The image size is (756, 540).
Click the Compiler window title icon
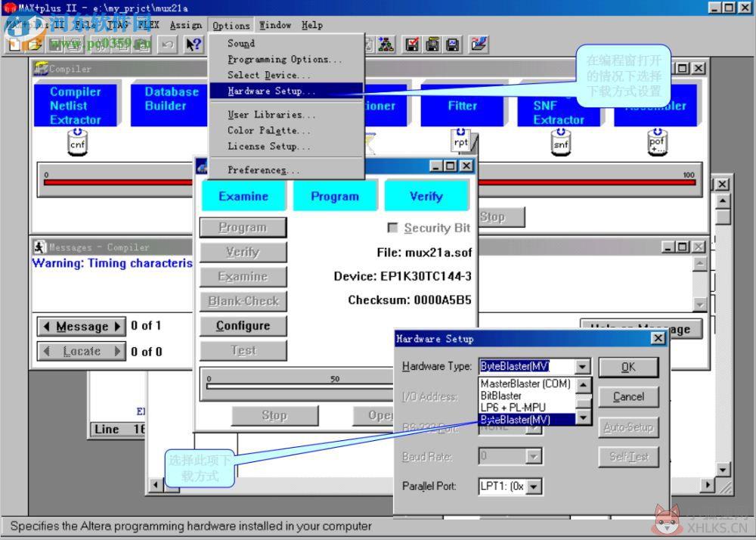pyautogui.click(x=41, y=69)
